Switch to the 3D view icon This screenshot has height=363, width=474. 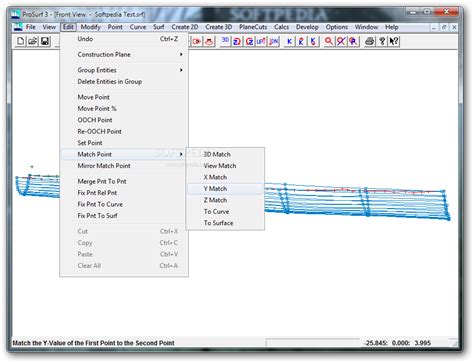225,41
